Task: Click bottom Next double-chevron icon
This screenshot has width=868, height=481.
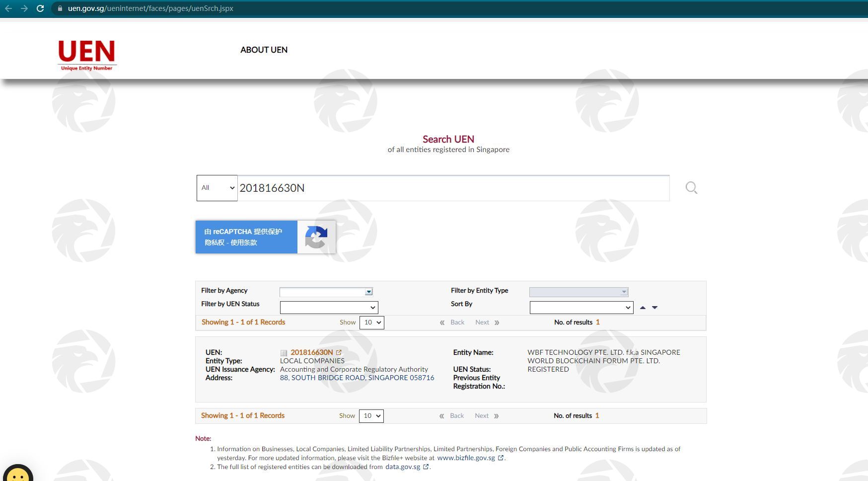Action: tap(496, 416)
